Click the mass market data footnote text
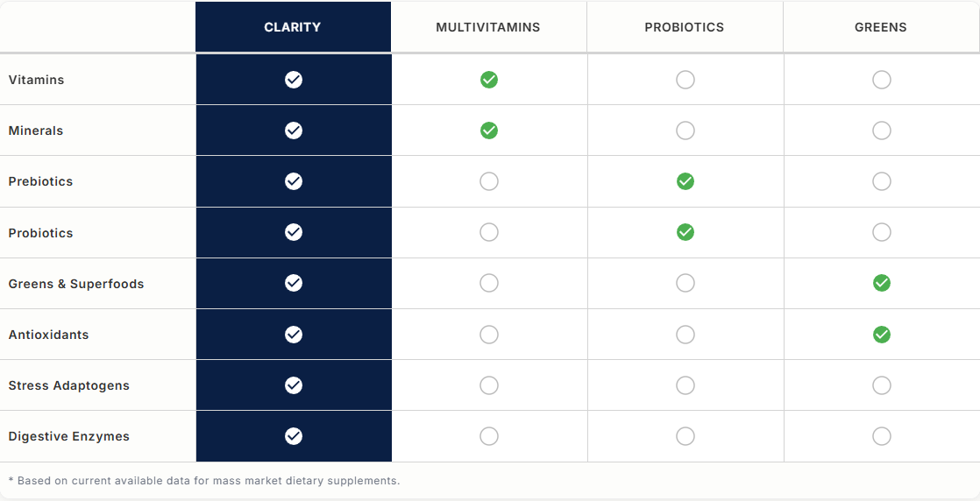This screenshot has width=980, height=501. [x=204, y=481]
